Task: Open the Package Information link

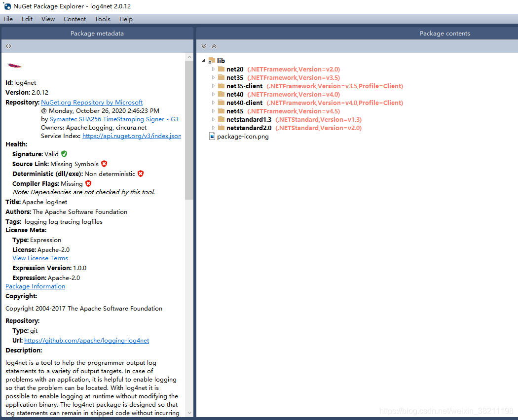Action: click(x=35, y=286)
